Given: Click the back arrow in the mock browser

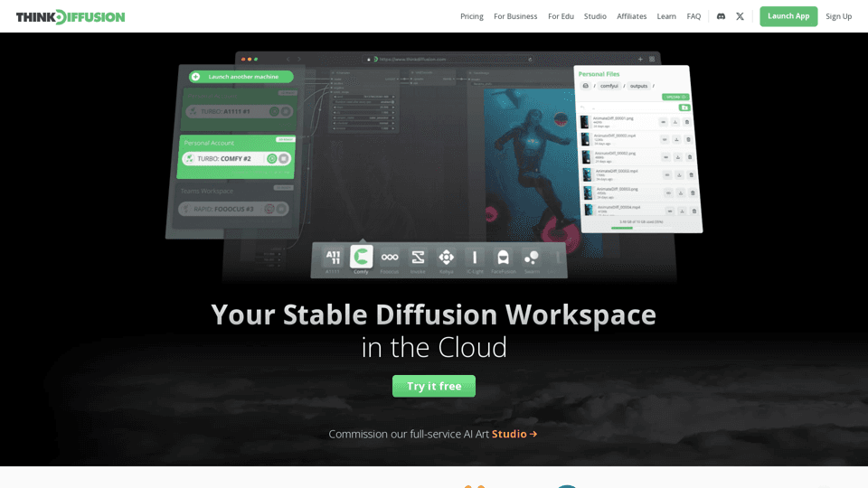Looking at the screenshot, I should click(x=288, y=60).
